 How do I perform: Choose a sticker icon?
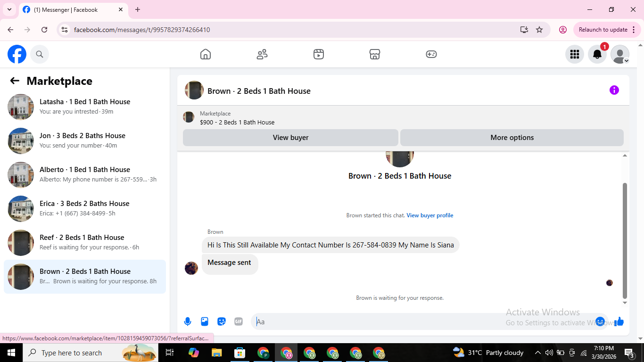point(222,321)
